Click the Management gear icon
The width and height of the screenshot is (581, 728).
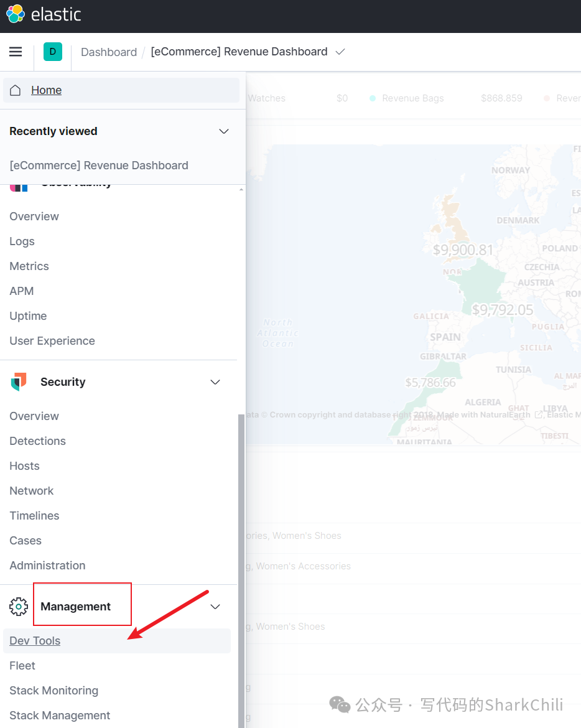pos(19,607)
